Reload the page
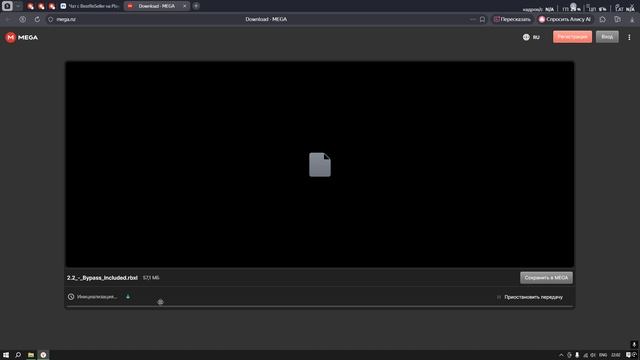 point(37,19)
